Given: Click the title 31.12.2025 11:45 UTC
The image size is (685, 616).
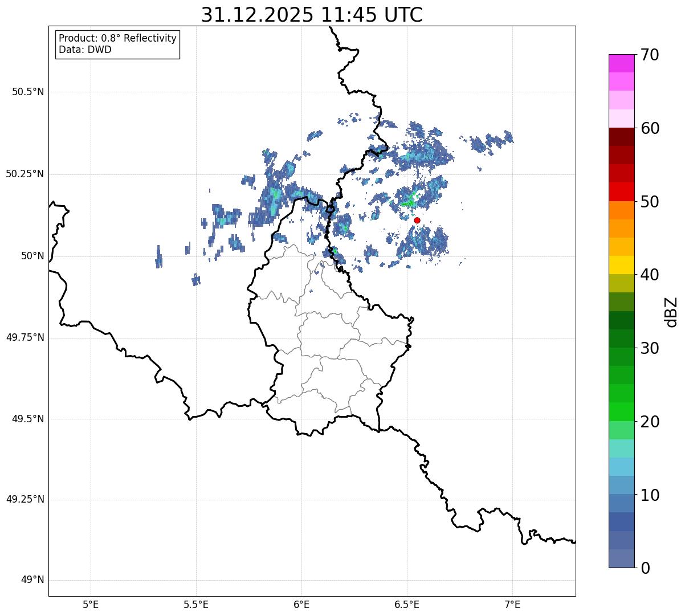Looking at the screenshot, I should (x=312, y=15).
